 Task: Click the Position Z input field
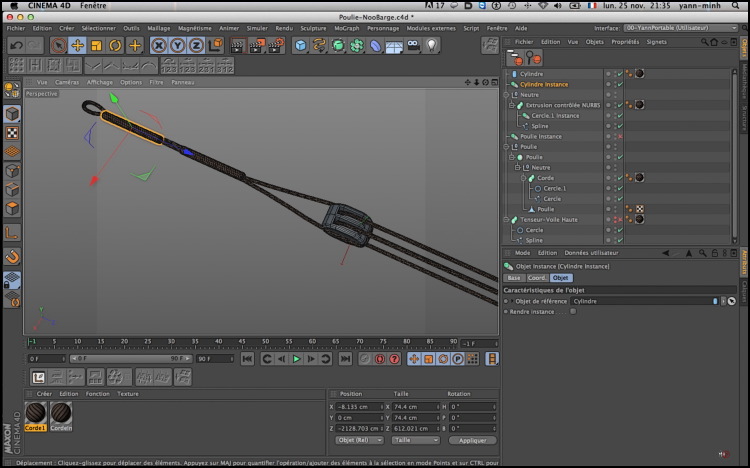coord(359,428)
